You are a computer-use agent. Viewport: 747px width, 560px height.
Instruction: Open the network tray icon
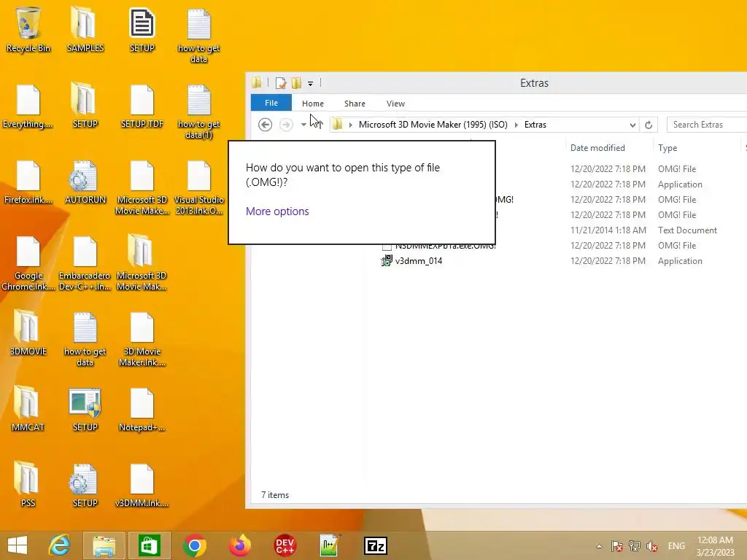click(x=634, y=546)
